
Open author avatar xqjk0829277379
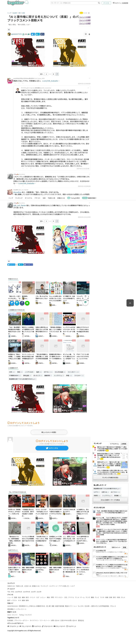9,34
